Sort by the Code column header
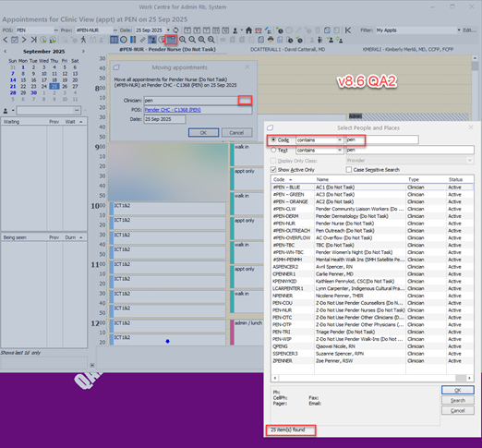 pos(293,179)
